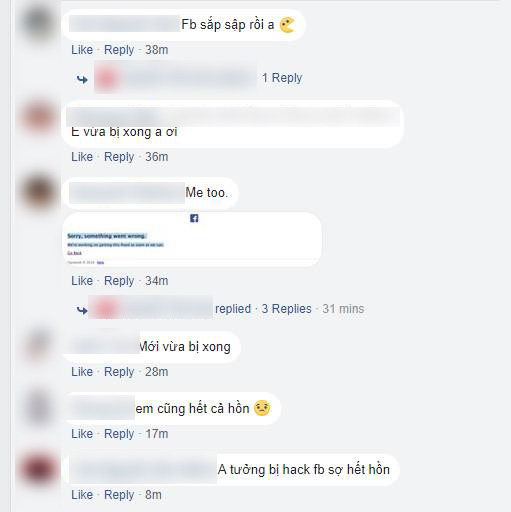The width and height of the screenshot is (511, 512).
Task: Reply to 'Mới vừa bị xong' comment
Action: [119, 372]
